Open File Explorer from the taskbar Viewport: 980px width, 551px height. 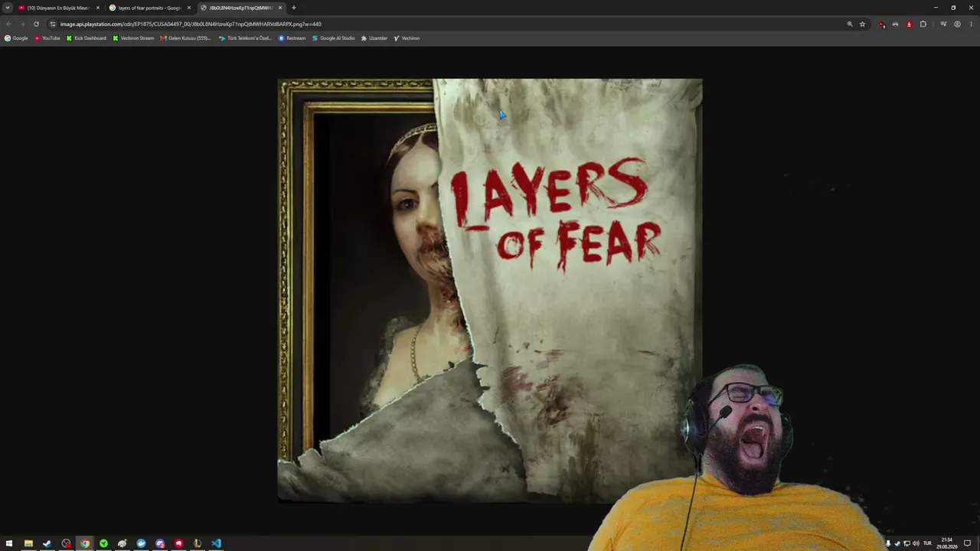[x=28, y=543]
